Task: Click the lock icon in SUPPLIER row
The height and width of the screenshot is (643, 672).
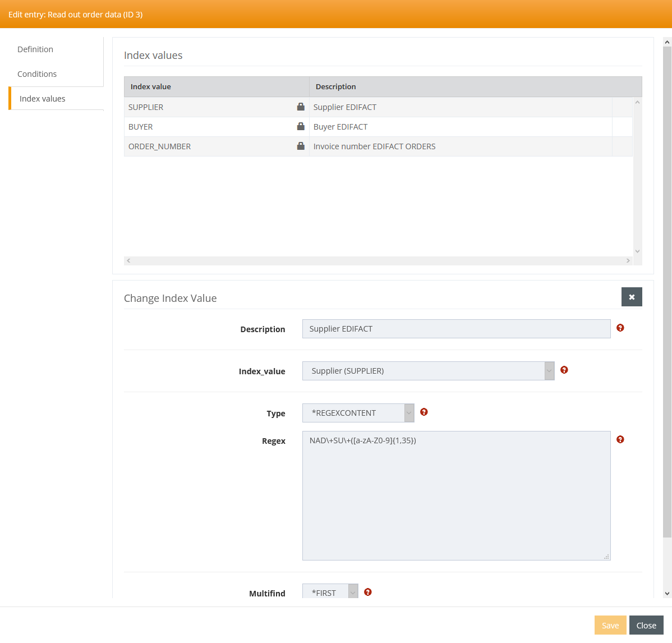Action: (301, 107)
